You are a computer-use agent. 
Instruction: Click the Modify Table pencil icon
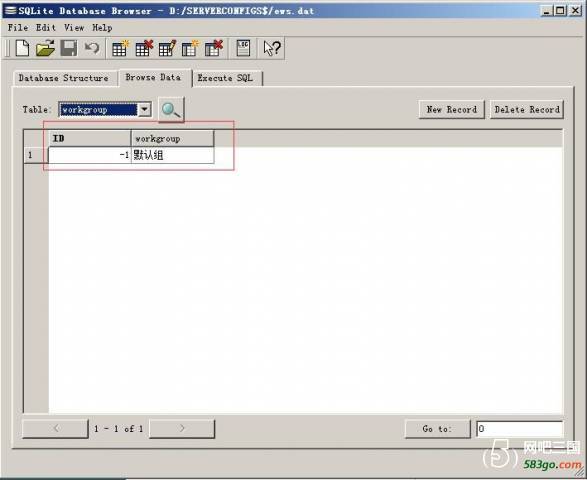[167, 48]
